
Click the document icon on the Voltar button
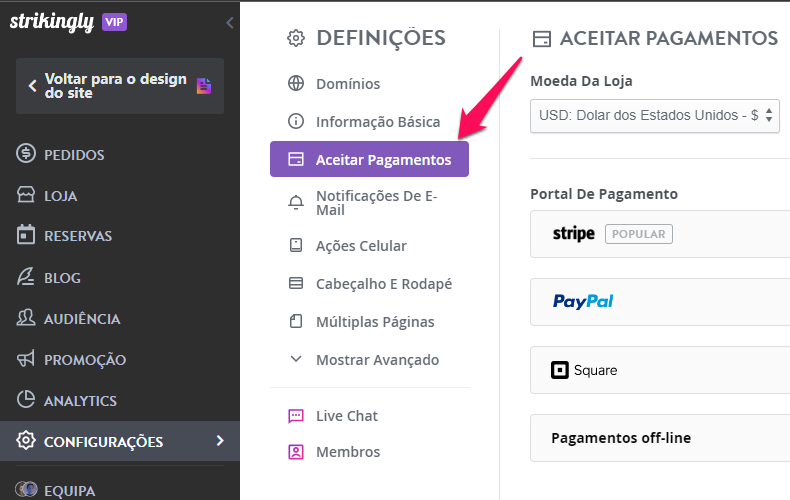coord(204,86)
